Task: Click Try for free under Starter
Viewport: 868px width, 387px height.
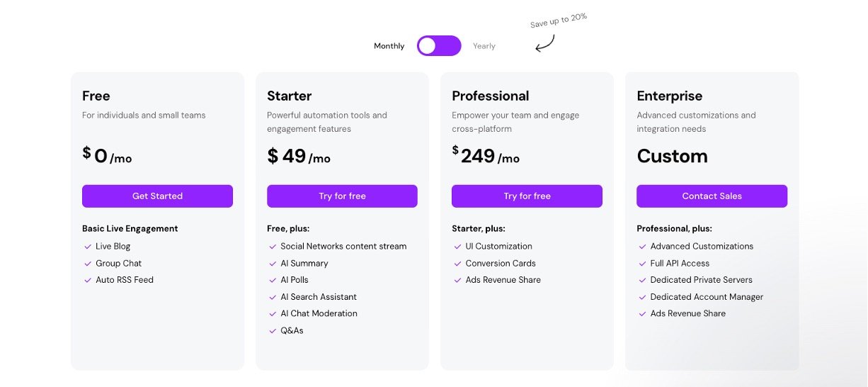Action: 342,196
